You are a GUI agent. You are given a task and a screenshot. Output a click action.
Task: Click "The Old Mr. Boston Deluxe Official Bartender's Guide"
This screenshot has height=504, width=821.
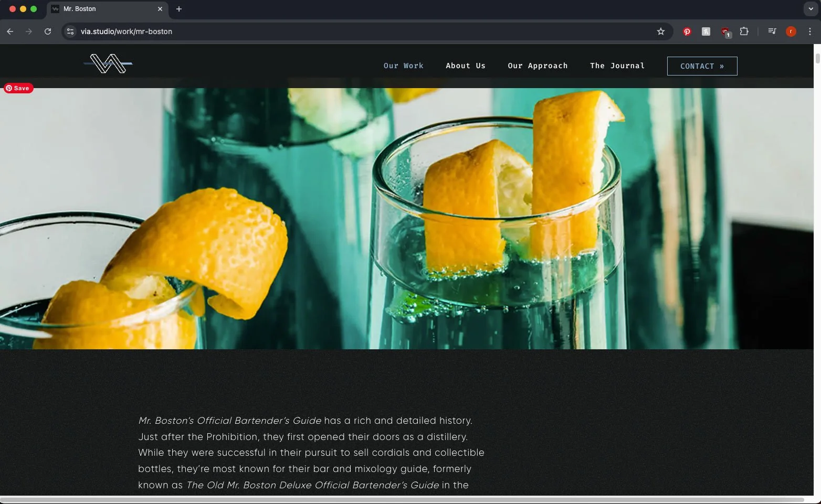coord(312,485)
